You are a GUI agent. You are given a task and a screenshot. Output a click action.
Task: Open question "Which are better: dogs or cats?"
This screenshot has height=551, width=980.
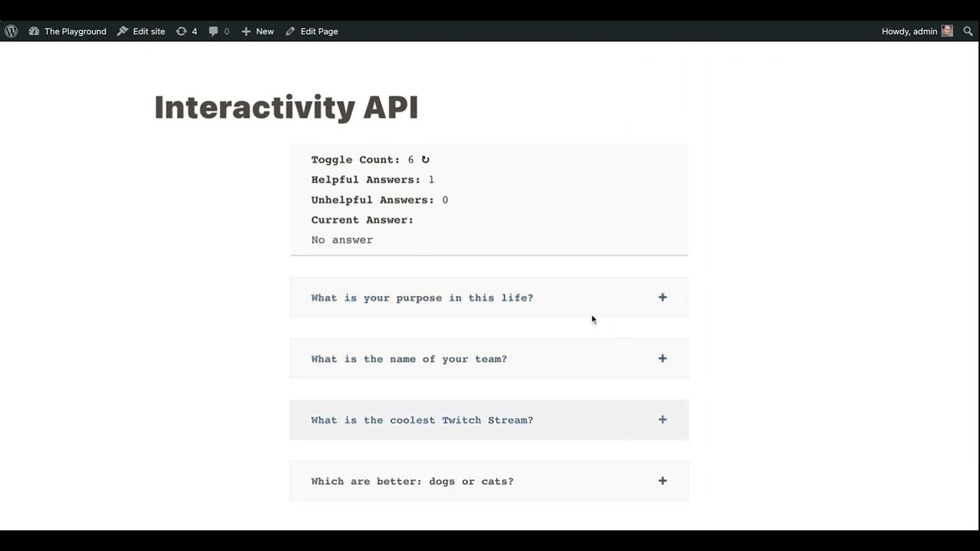(x=489, y=481)
